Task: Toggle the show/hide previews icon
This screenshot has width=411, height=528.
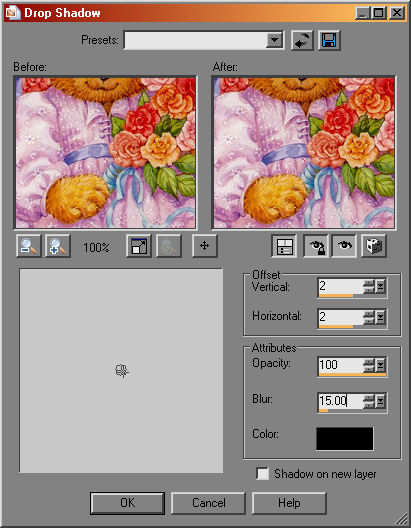Action: 284,246
